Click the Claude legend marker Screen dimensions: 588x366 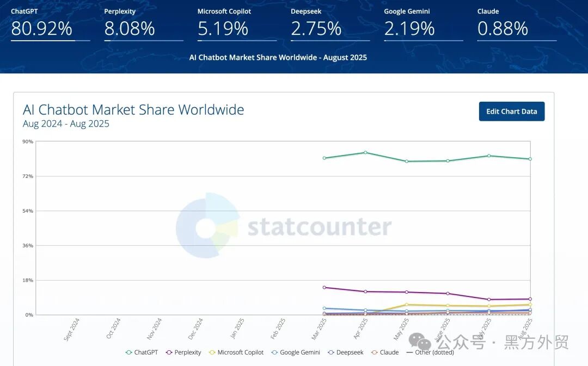click(x=375, y=352)
